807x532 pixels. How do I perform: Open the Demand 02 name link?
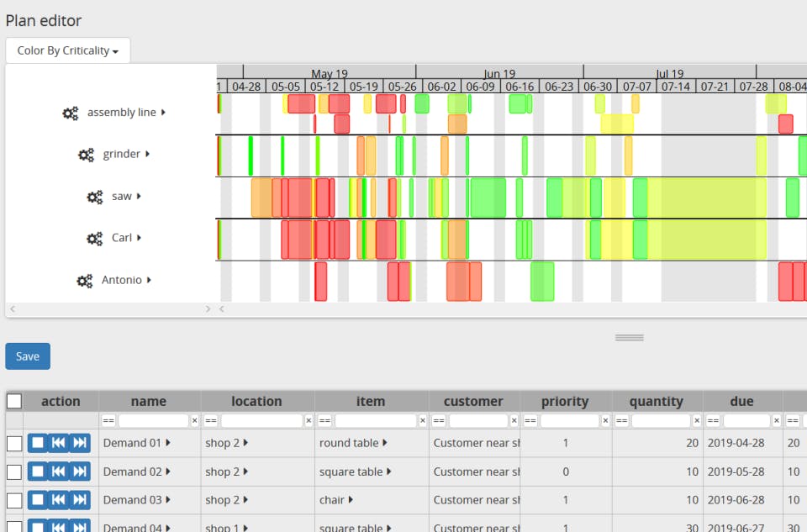132,471
